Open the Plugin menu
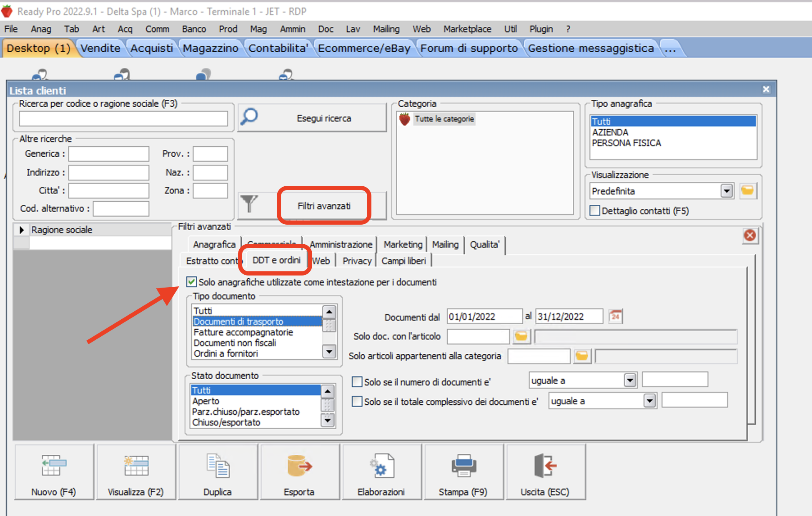 (541, 29)
